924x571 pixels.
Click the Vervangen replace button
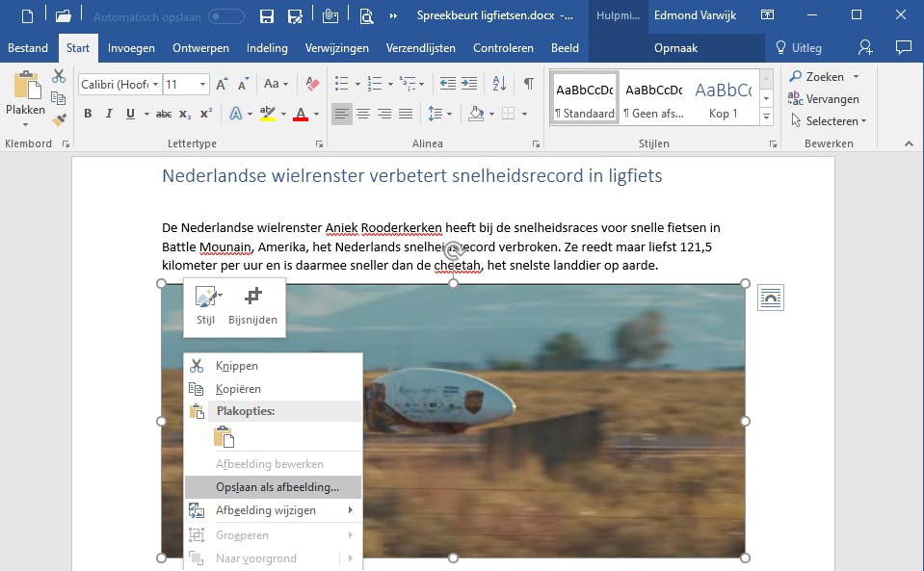point(823,99)
